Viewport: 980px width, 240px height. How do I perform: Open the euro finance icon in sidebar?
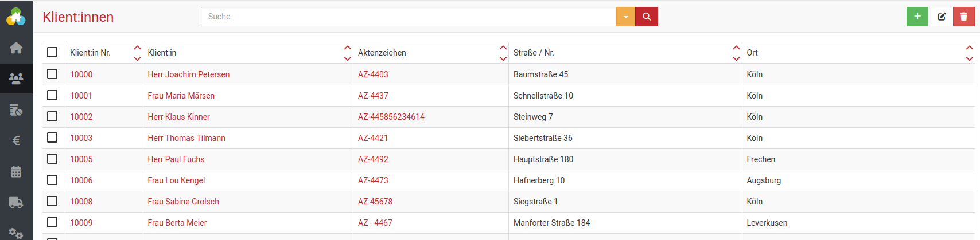16,140
